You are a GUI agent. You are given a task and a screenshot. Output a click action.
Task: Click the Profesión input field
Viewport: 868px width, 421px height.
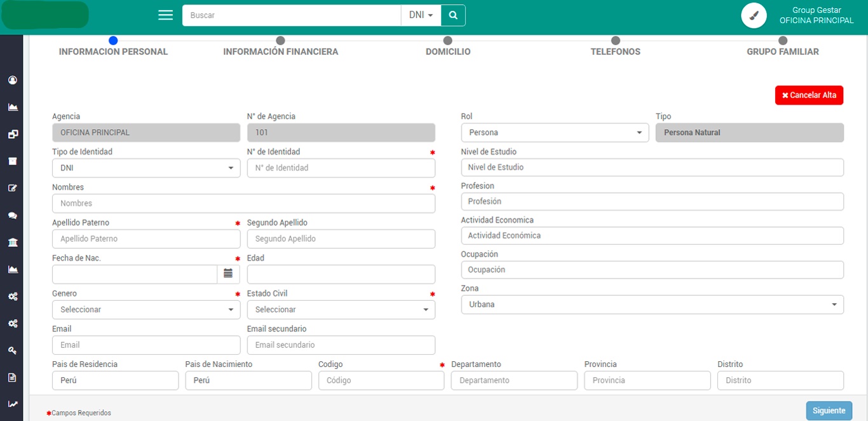653,202
